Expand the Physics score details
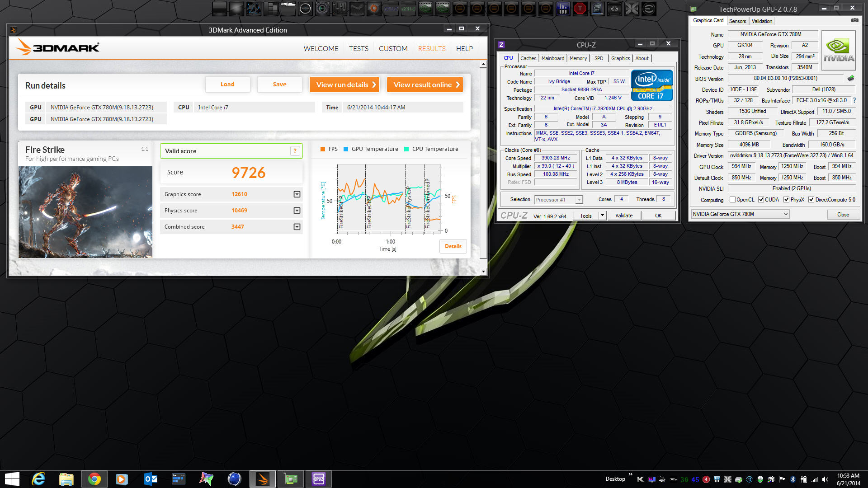 (297, 211)
